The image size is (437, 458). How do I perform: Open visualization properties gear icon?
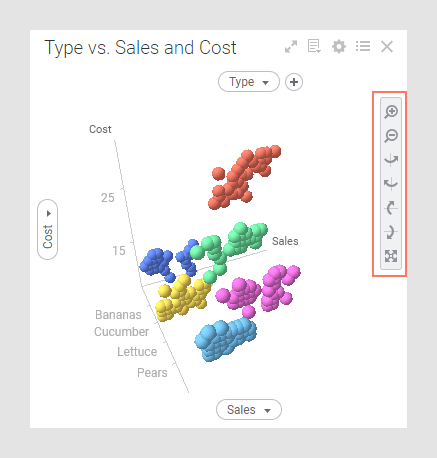point(339,46)
